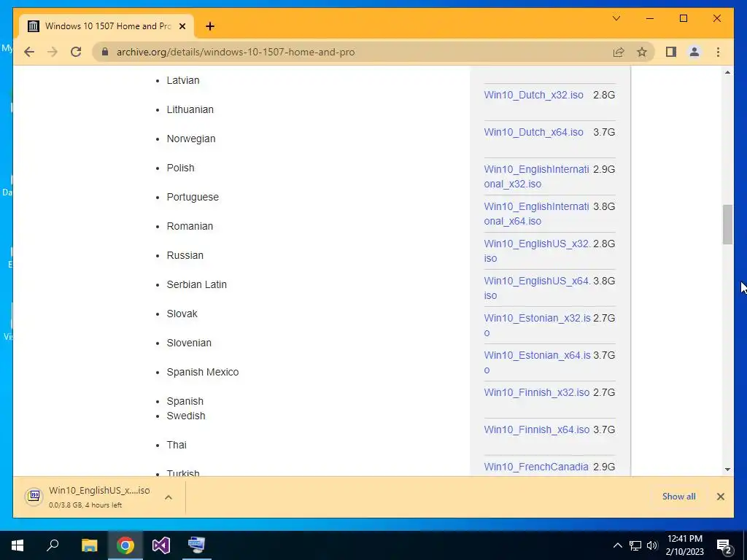Click the Romanian list item
Image resolution: width=747 pixels, height=560 pixels.
pyautogui.click(x=190, y=226)
